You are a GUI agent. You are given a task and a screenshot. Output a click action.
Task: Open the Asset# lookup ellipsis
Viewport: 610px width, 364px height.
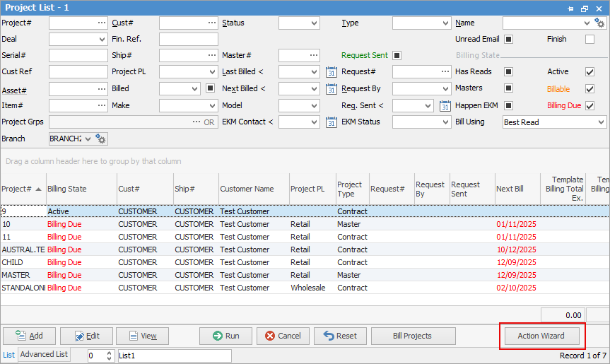(102, 88)
